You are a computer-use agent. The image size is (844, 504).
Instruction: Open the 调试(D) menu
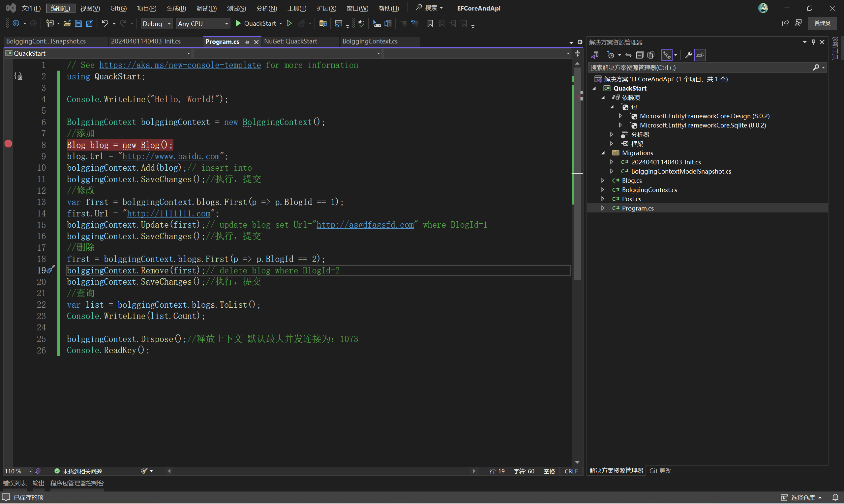[x=206, y=8]
